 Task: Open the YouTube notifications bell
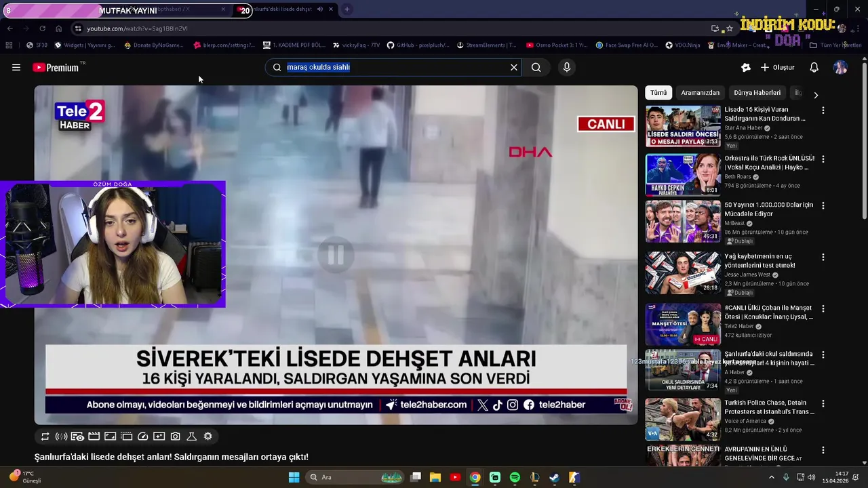pos(814,67)
